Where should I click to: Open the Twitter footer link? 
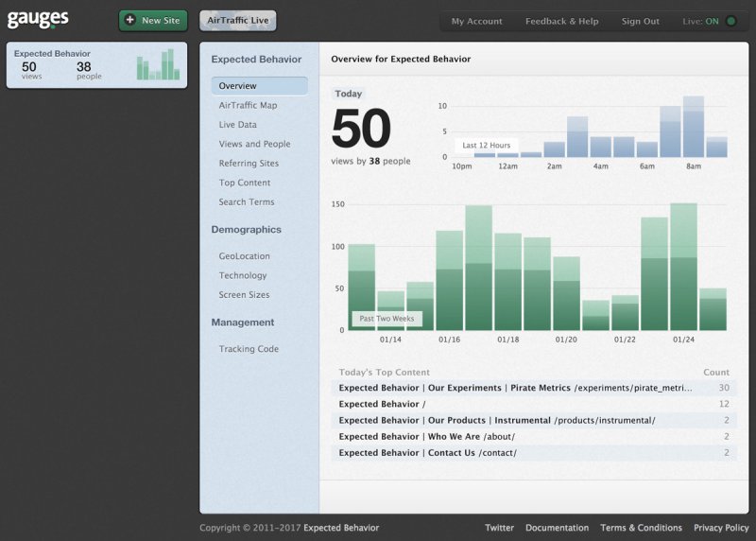click(499, 528)
